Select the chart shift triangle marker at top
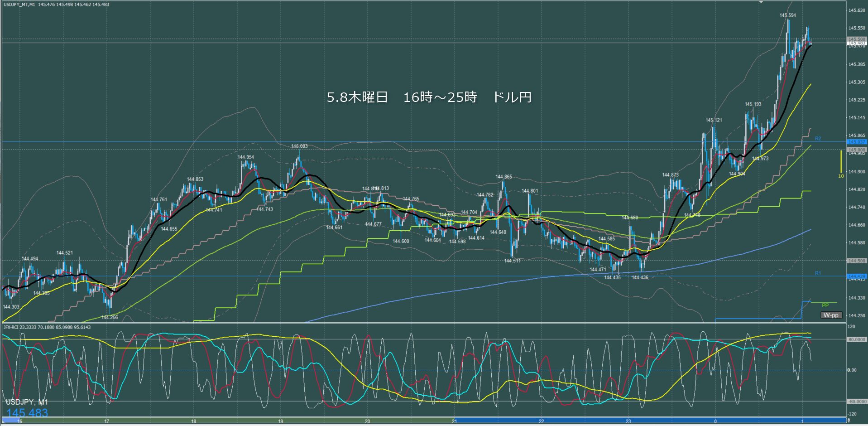 (x=761, y=2)
